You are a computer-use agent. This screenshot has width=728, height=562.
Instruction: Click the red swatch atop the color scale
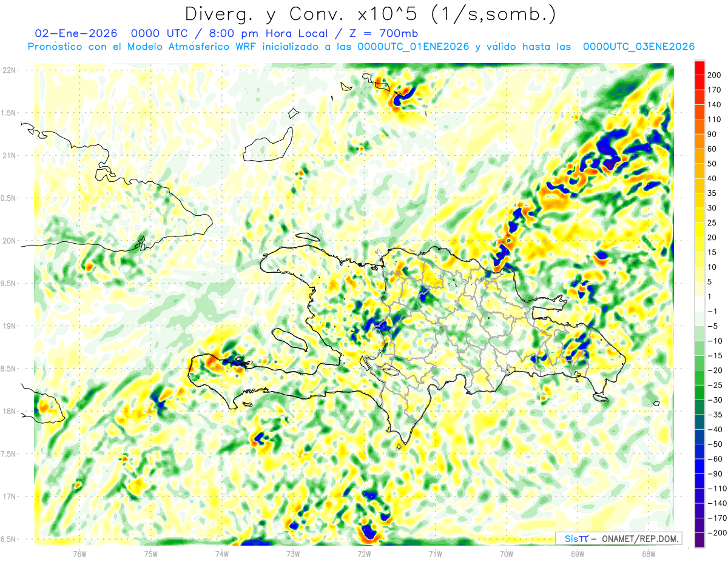(x=700, y=68)
